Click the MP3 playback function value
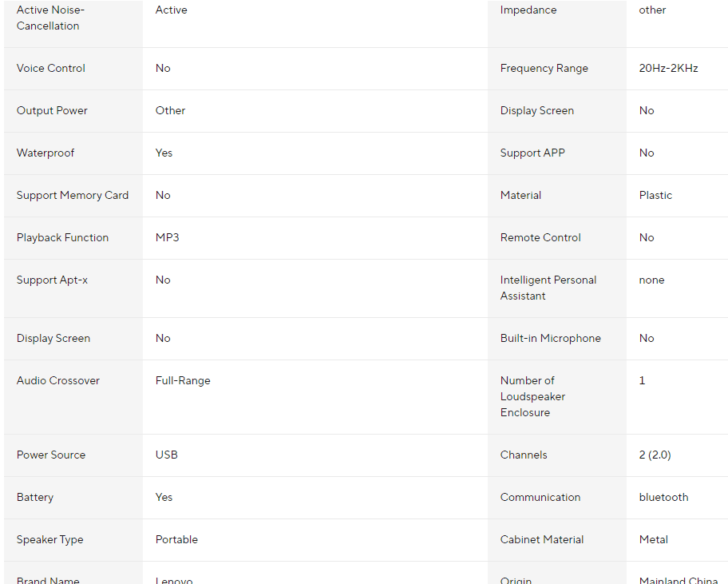The image size is (728, 584). pos(167,237)
